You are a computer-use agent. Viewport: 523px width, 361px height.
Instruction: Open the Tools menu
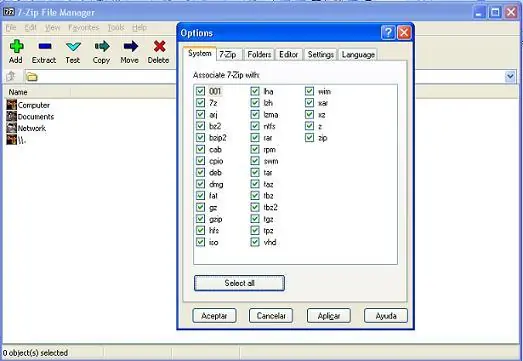[116, 28]
